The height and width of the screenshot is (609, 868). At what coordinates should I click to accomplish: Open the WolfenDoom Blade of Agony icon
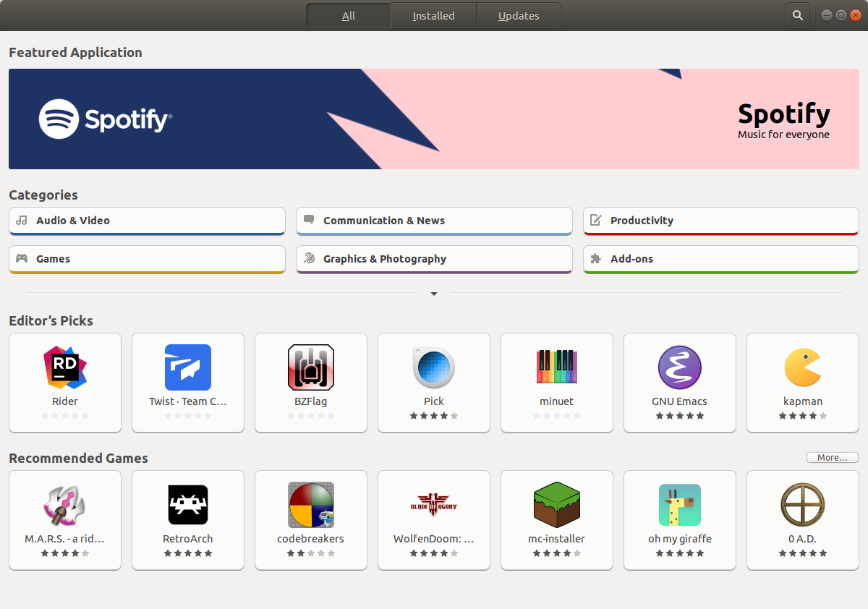[434, 505]
